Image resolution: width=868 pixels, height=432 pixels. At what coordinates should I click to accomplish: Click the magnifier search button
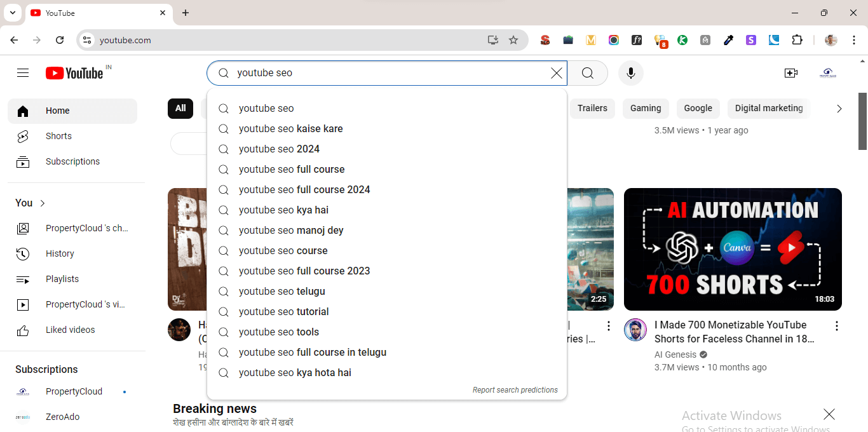coord(588,73)
